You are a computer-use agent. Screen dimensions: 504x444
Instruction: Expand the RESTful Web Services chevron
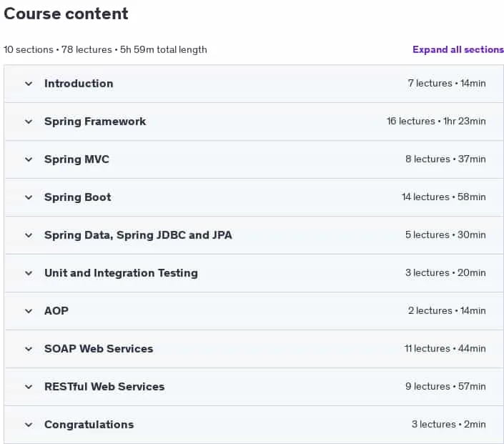(x=29, y=387)
